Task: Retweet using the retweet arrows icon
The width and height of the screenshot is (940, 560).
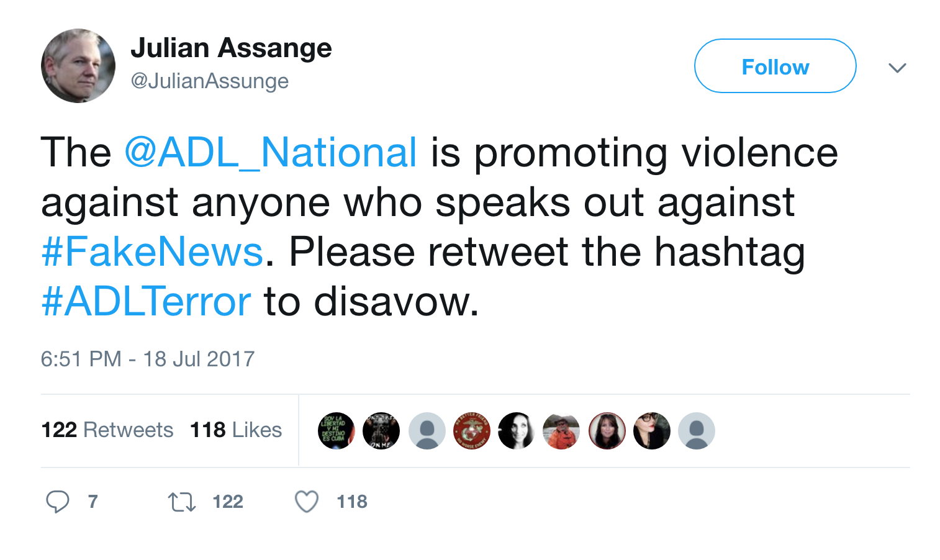Action: click(182, 502)
